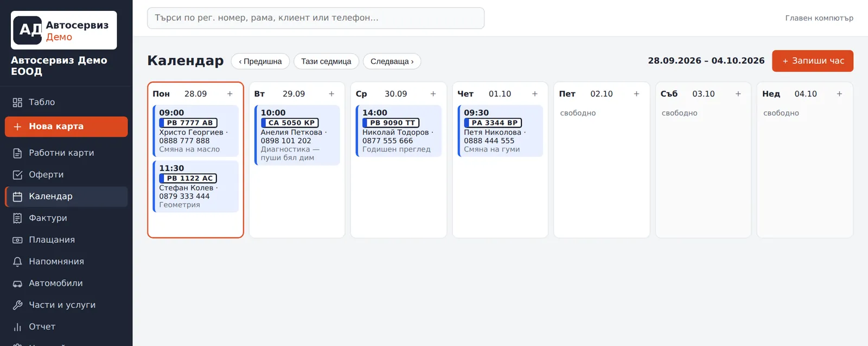Screen dimensions: 868x346
Task: Open Плащания via banknote icon
Action: tap(17, 240)
